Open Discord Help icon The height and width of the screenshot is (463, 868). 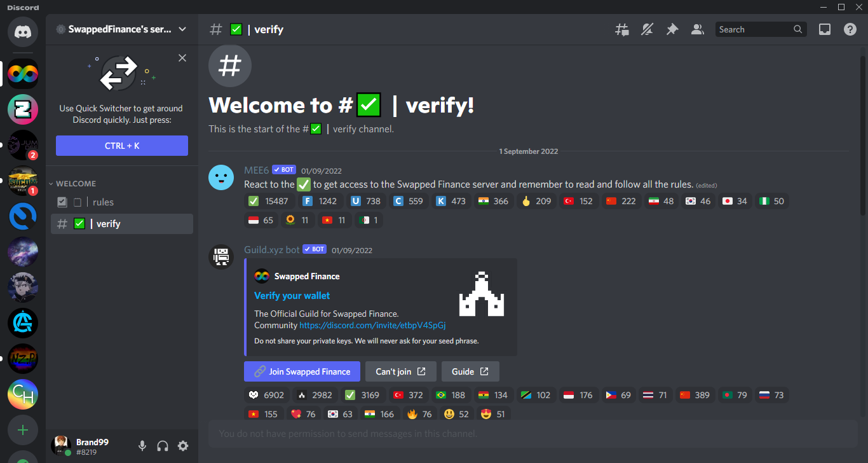pos(850,29)
